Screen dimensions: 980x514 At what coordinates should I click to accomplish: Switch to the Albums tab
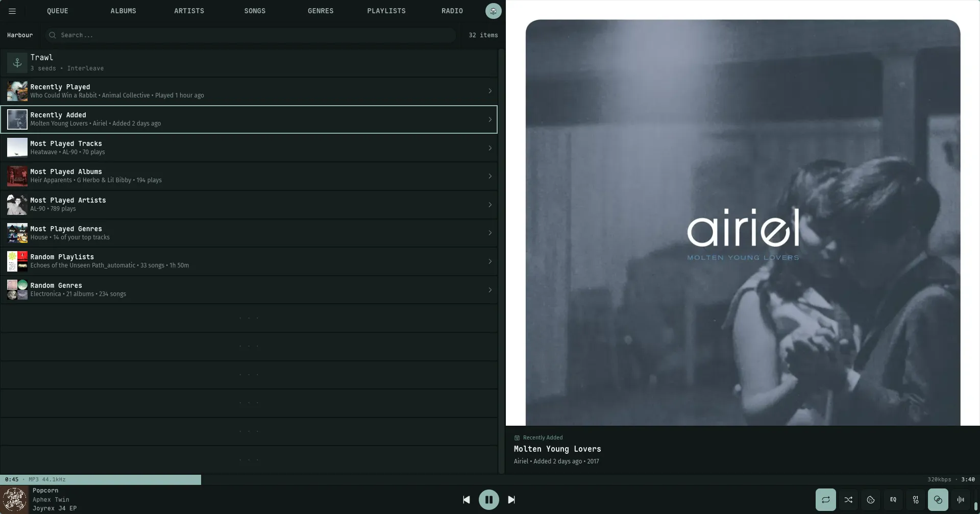point(124,11)
